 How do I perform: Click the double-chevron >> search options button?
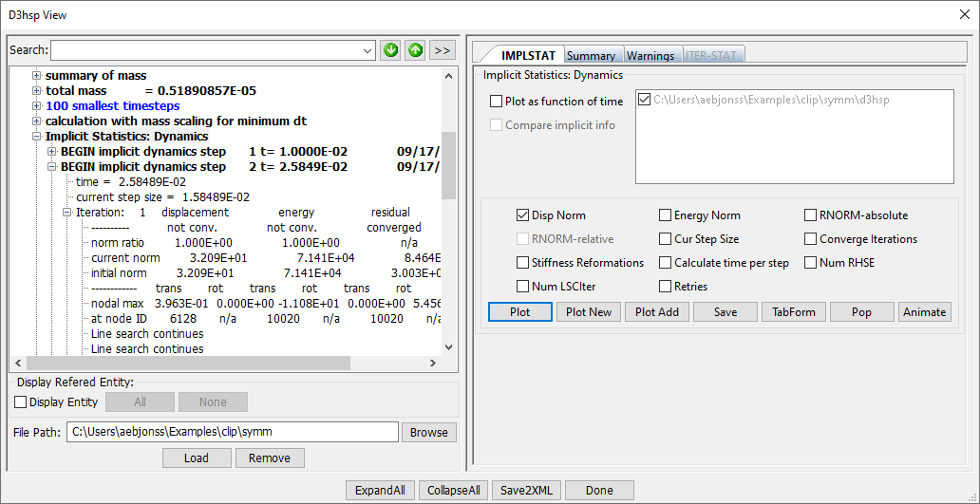[x=442, y=50]
